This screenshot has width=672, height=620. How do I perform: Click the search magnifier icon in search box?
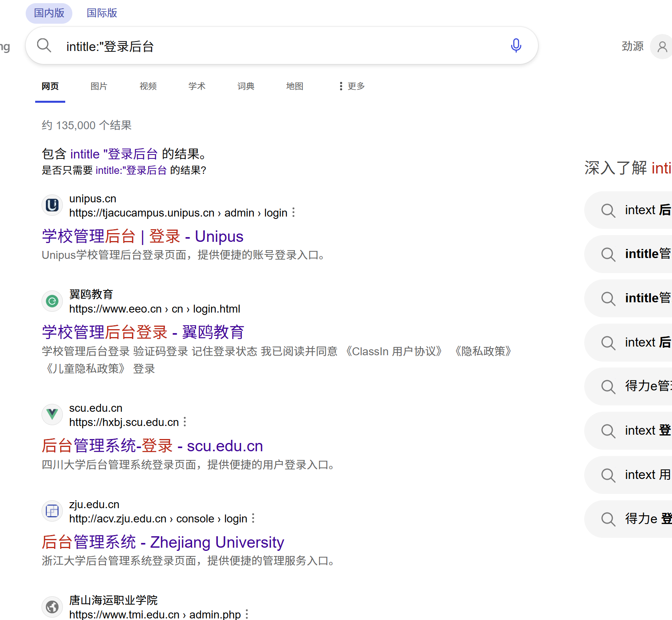click(44, 45)
